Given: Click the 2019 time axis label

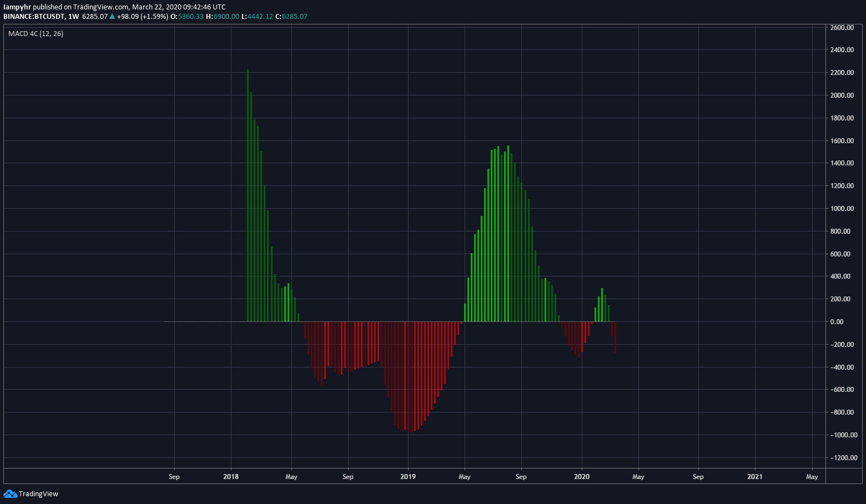Looking at the screenshot, I should [x=408, y=477].
